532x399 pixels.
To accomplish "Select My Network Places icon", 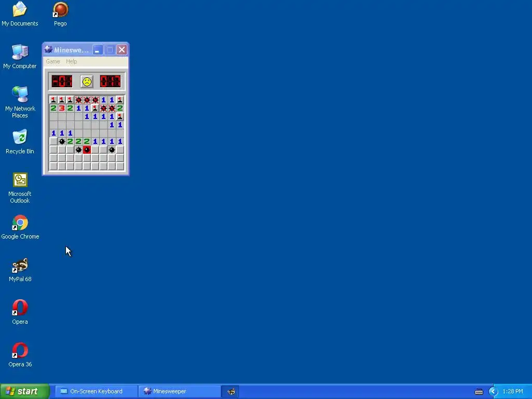I will tap(20, 102).
